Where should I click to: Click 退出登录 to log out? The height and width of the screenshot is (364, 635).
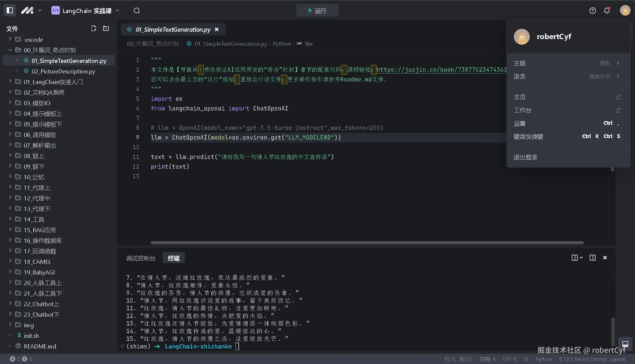525,157
